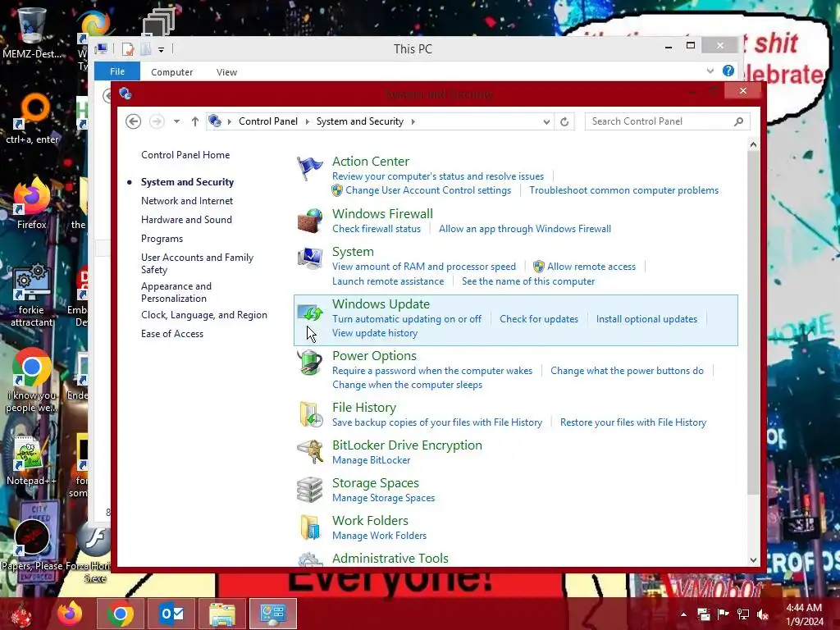The height and width of the screenshot is (630, 840).
Task: Open Manage BitLocker link
Action: [371, 460]
